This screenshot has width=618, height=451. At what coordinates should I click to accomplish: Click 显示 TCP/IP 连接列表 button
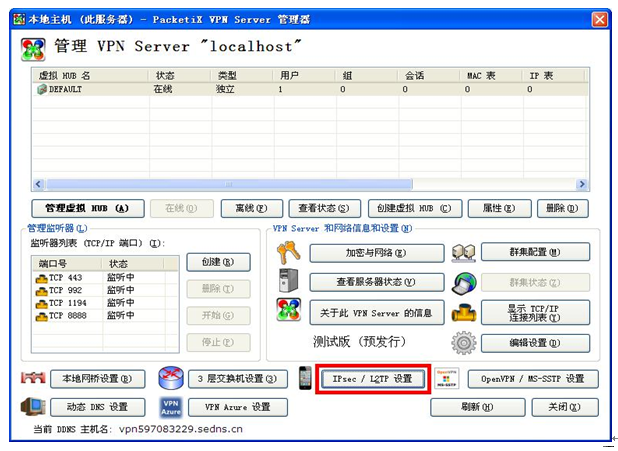(x=535, y=313)
